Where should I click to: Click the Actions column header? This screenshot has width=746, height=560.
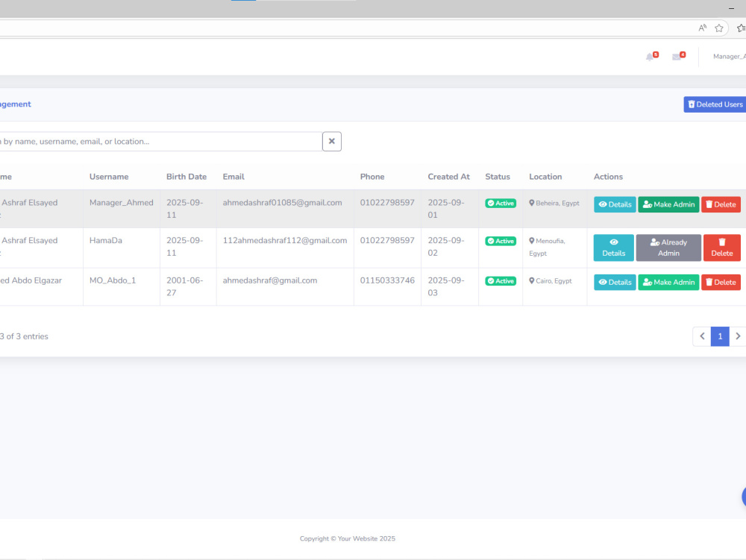[608, 177]
